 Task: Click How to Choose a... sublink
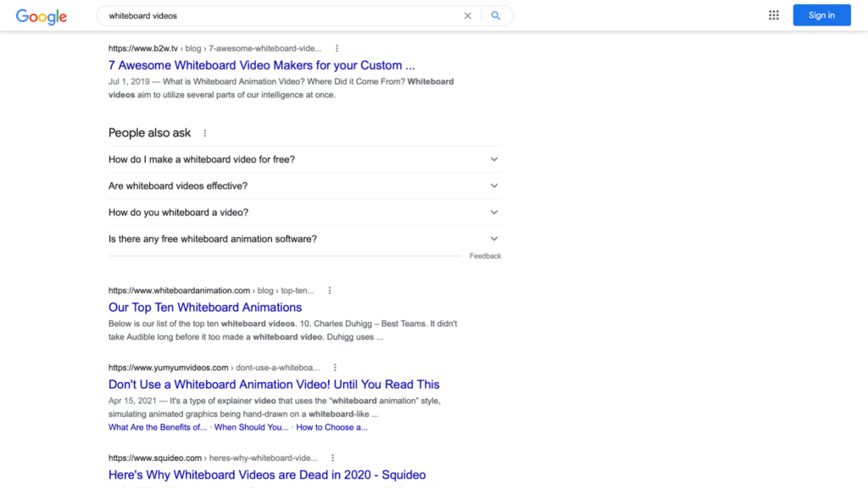(x=331, y=427)
